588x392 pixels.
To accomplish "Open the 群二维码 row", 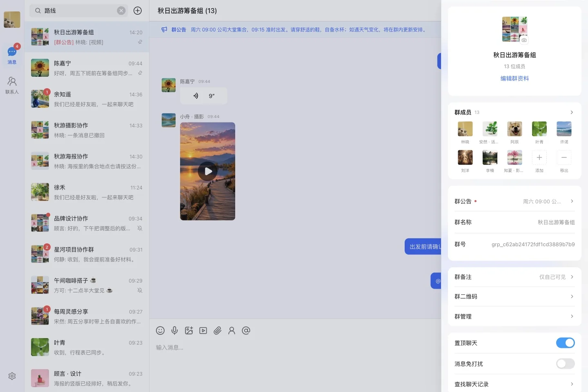I will click(x=514, y=296).
